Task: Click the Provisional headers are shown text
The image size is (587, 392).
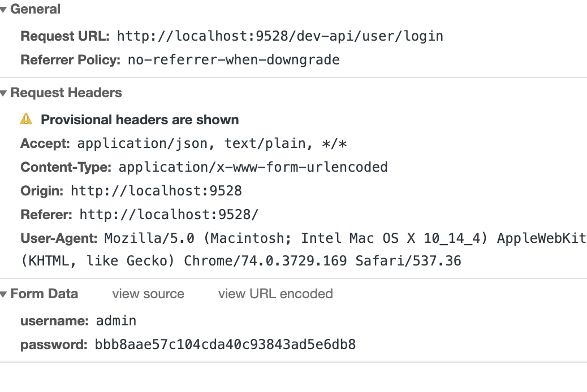Action: (x=140, y=119)
